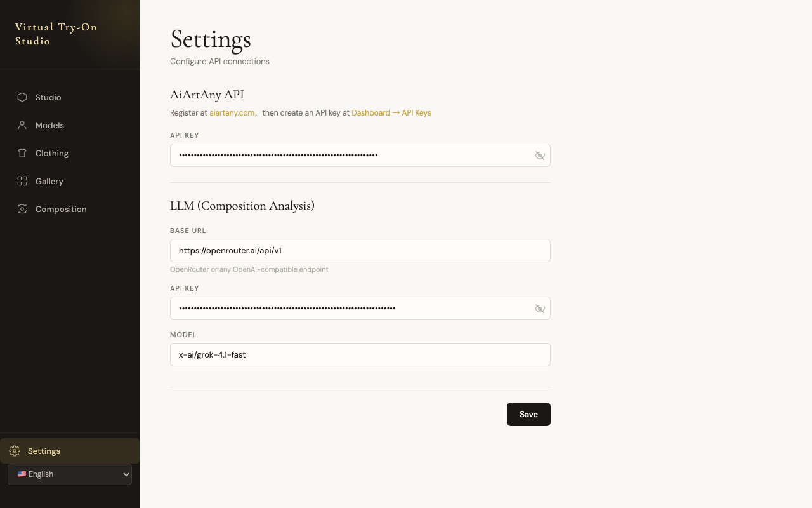Reveal the AiArtAny API key
This screenshot has height=508, width=812.
(x=540, y=156)
